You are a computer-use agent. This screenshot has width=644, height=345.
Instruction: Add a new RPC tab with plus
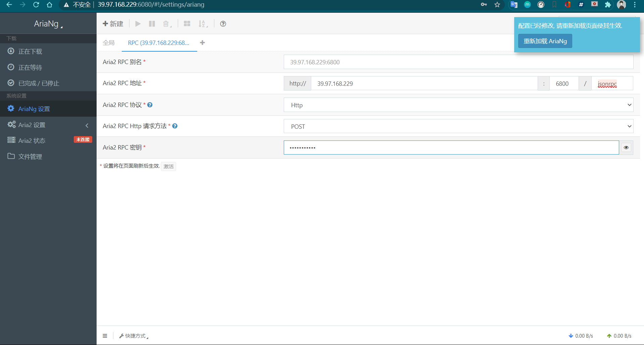coord(202,43)
